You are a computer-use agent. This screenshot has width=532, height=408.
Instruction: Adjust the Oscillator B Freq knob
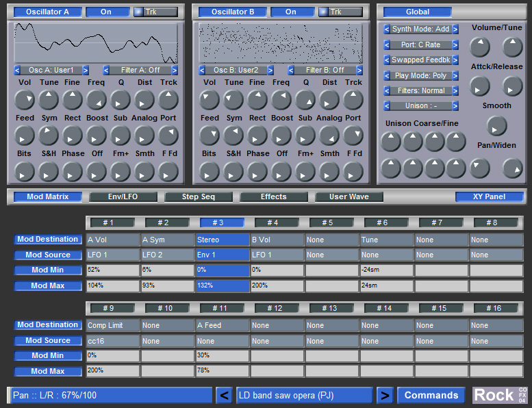[281, 100]
